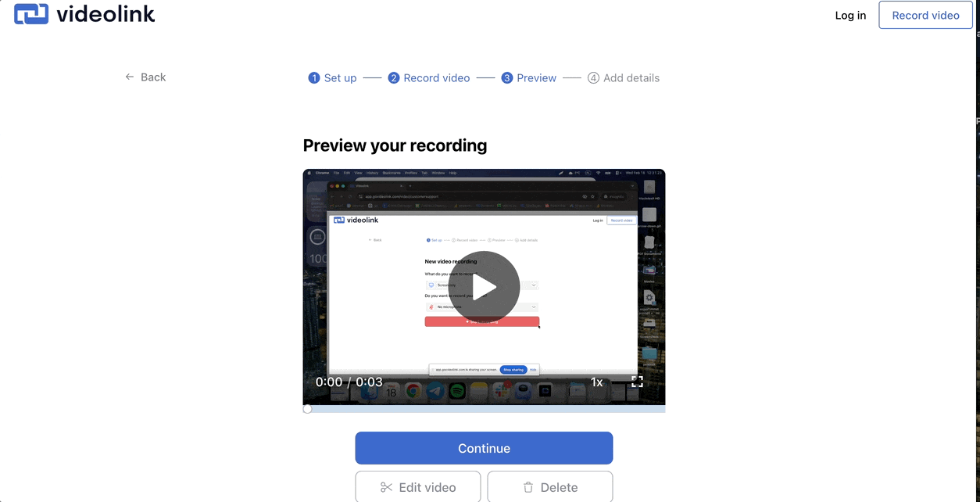This screenshot has width=980, height=502.
Task: Click the Log in link
Action: tap(850, 15)
